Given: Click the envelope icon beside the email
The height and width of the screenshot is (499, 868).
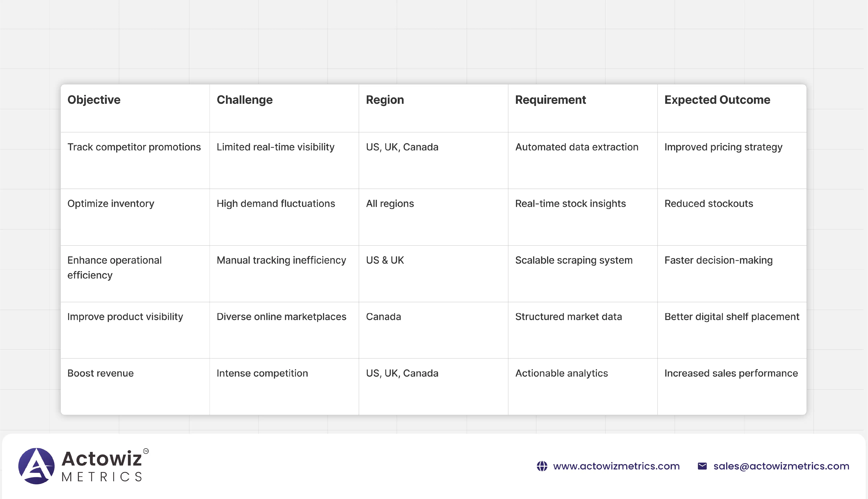Looking at the screenshot, I should [x=702, y=466].
